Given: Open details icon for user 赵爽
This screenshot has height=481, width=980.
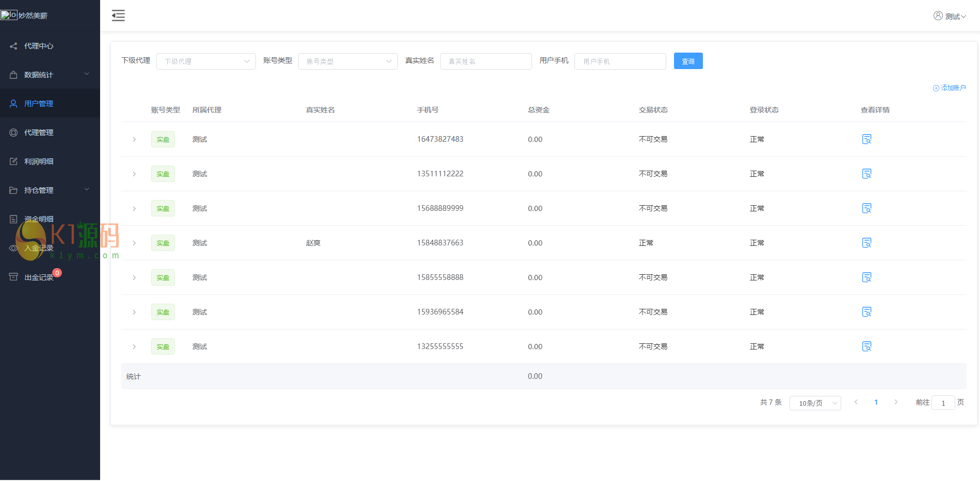Looking at the screenshot, I should click(x=866, y=243).
